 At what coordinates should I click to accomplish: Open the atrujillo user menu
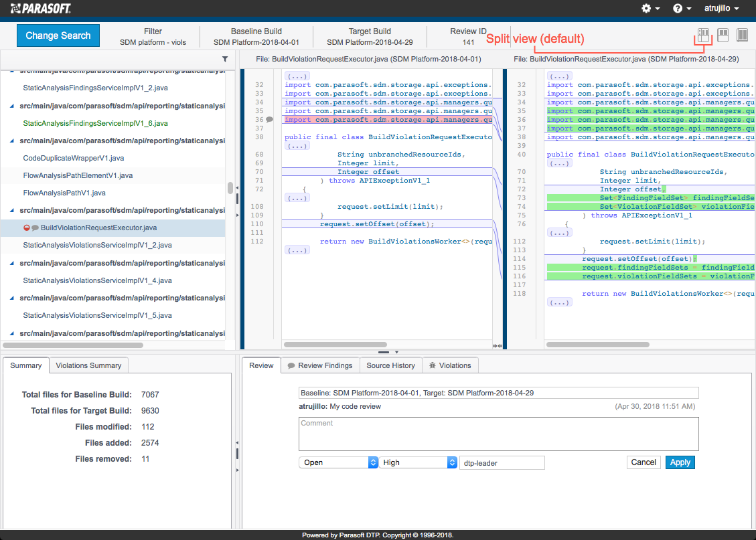722,8
